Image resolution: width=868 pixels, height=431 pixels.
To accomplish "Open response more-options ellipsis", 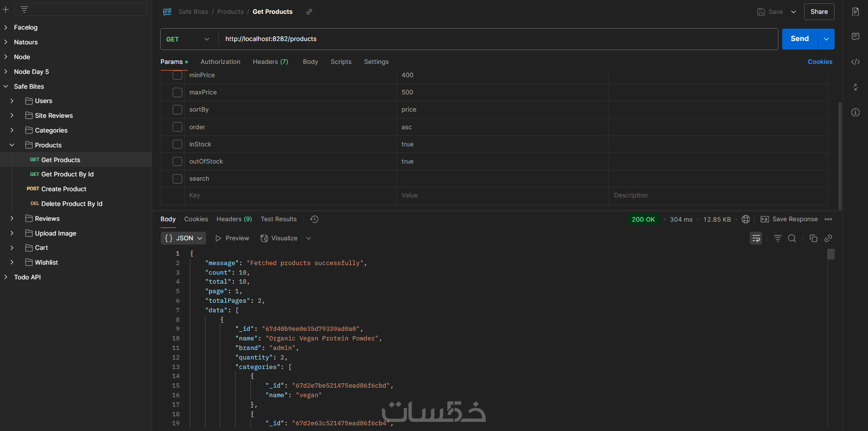I will (828, 219).
